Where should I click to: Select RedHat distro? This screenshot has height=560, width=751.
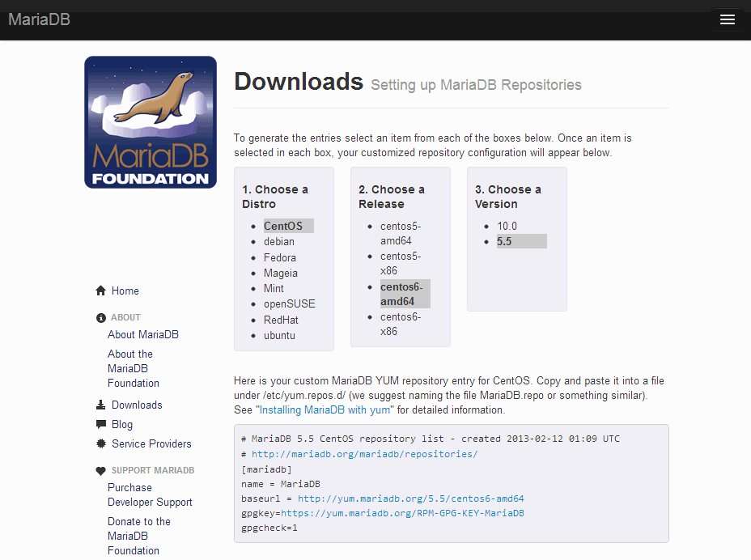click(281, 320)
